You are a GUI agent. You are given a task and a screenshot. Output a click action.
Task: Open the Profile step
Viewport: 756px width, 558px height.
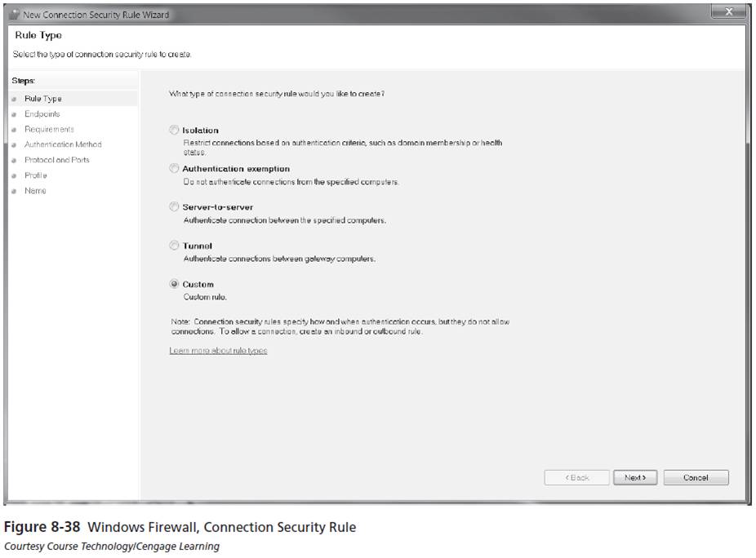tap(36, 175)
